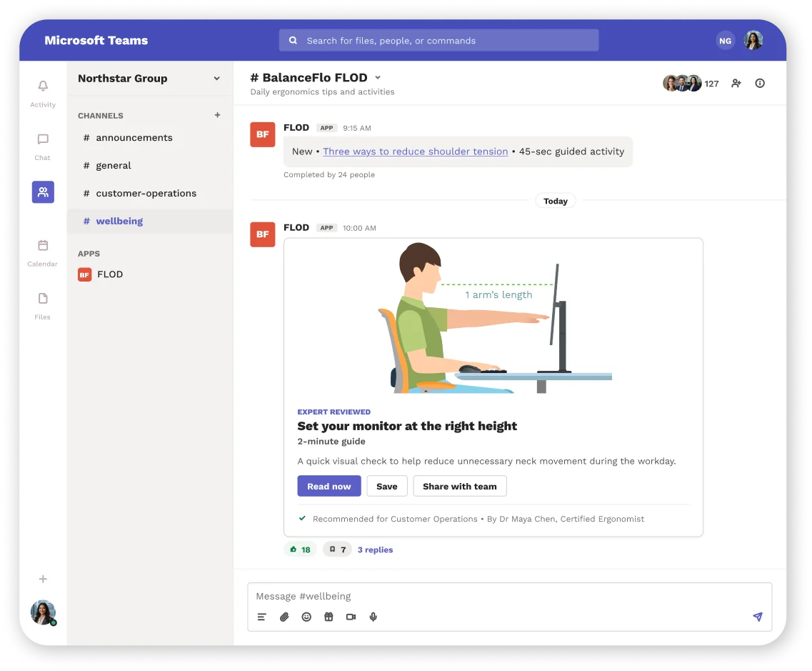This screenshot has width=812, height=671.
Task: Click the add people icon in header
Action: point(736,84)
